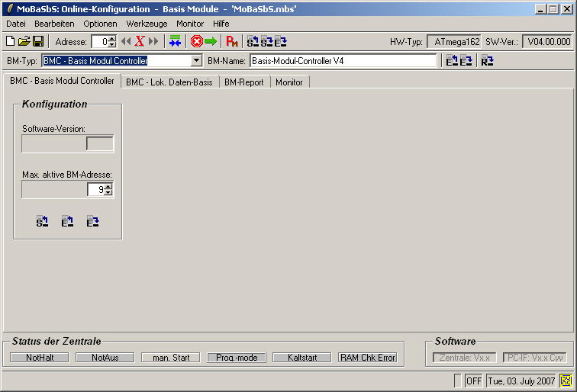Click the red circled stop icon
The image size is (577, 392).
(x=196, y=41)
